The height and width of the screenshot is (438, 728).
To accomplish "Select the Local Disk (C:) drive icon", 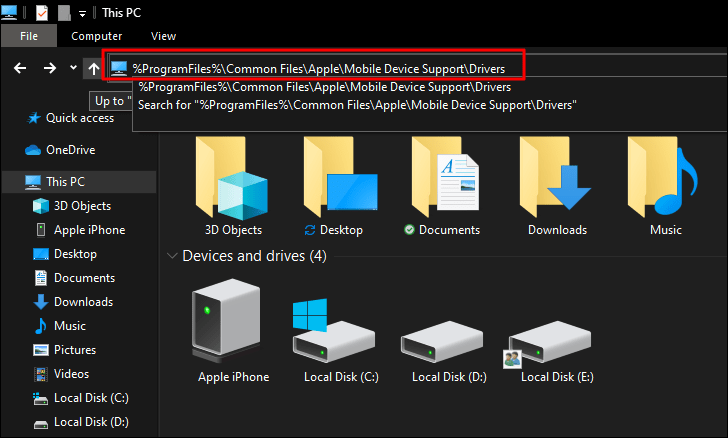I will pyautogui.click(x=333, y=331).
